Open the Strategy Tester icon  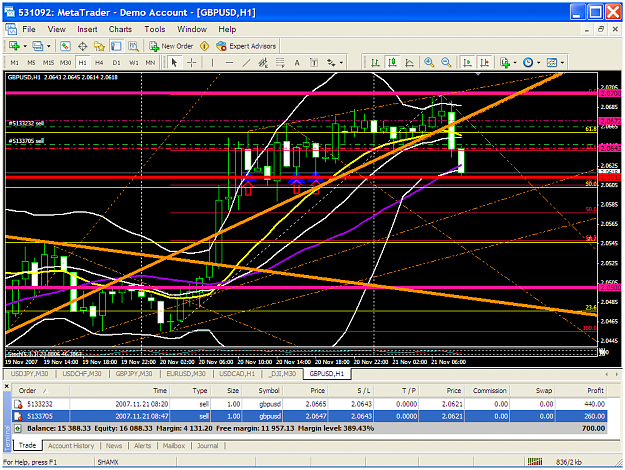(x=133, y=46)
